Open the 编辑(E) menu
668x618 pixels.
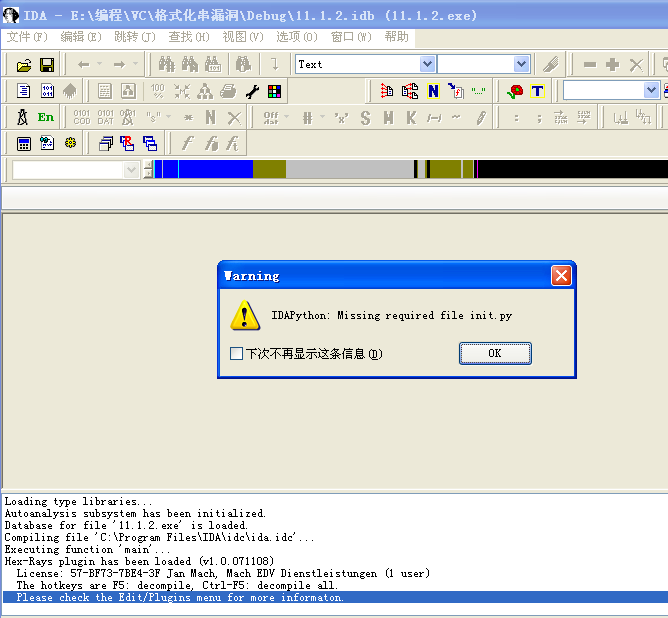tap(81, 37)
